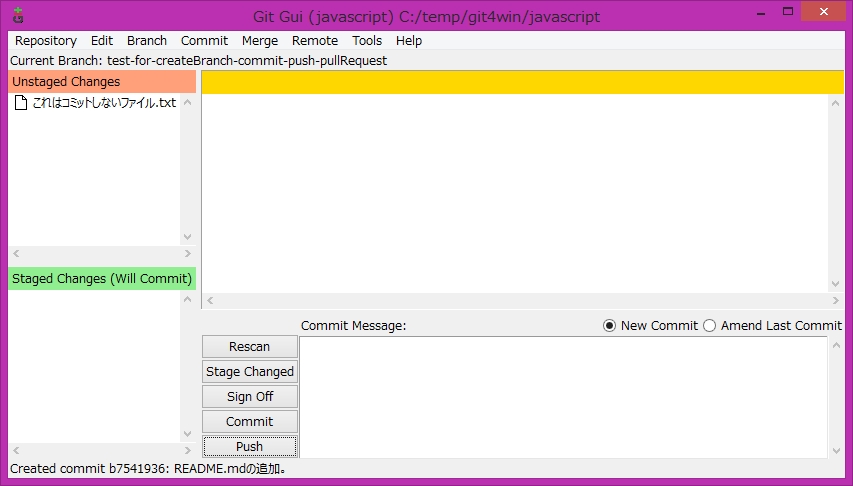Open the Remote menu

(x=315, y=41)
